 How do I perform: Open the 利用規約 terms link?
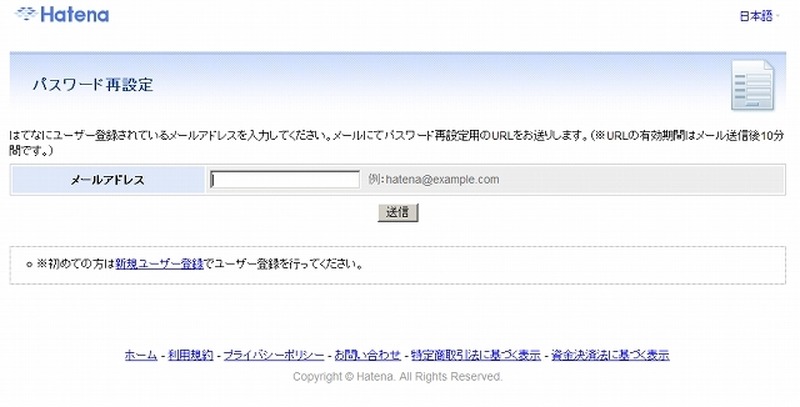[x=189, y=355]
